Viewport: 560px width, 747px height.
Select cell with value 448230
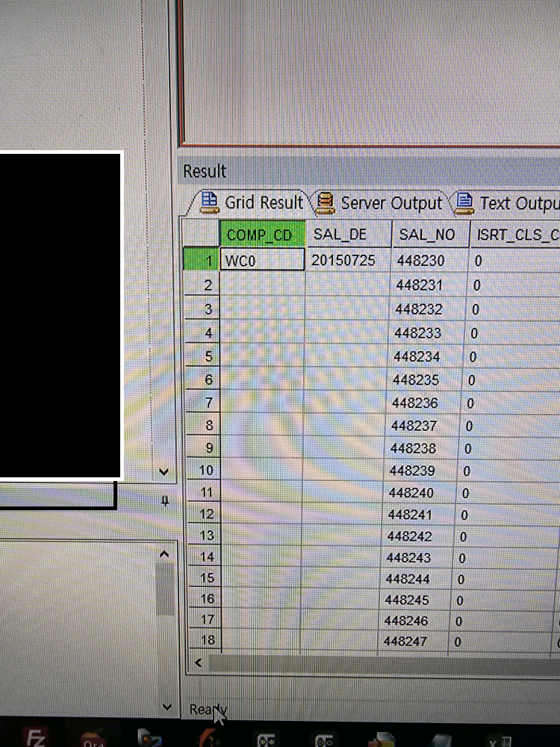(x=429, y=260)
